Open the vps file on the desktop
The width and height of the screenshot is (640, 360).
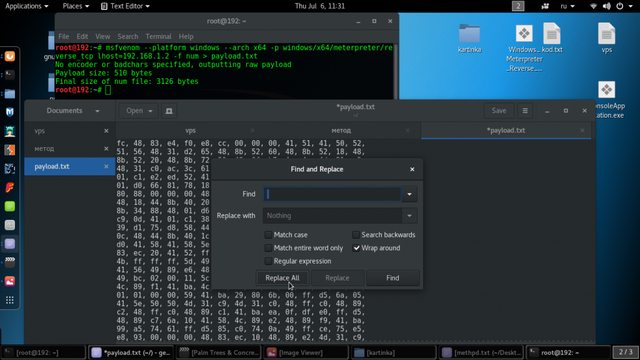point(607,38)
